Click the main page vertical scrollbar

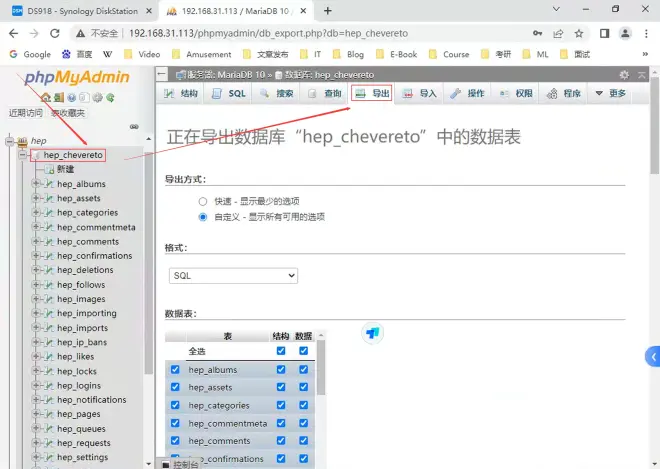pyautogui.click(x=655, y=125)
